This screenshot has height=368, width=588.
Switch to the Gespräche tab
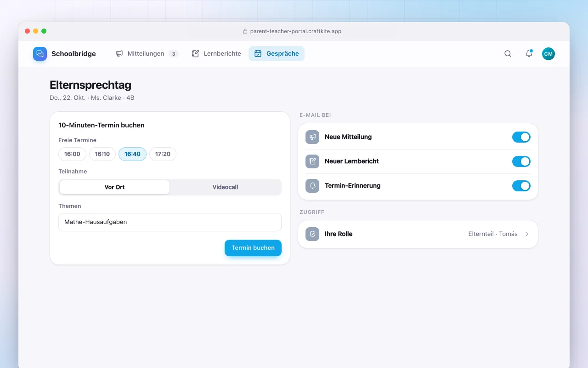277,54
